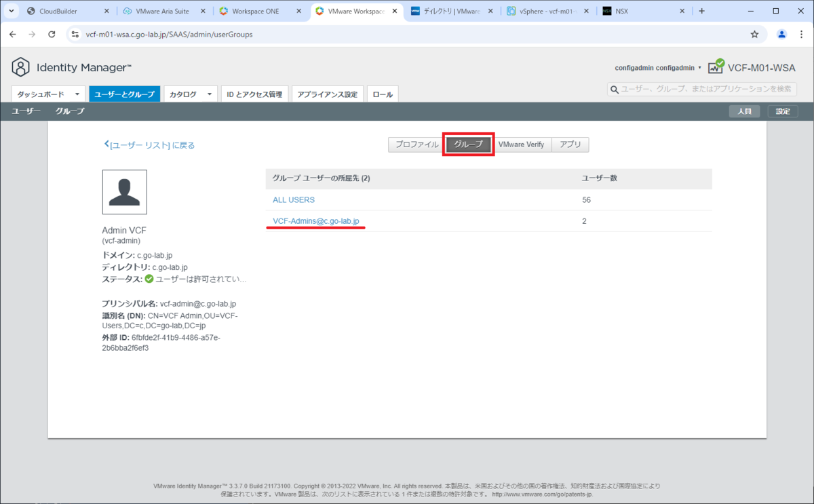Click the search magnifier icon
The width and height of the screenshot is (814, 504).
(x=615, y=90)
